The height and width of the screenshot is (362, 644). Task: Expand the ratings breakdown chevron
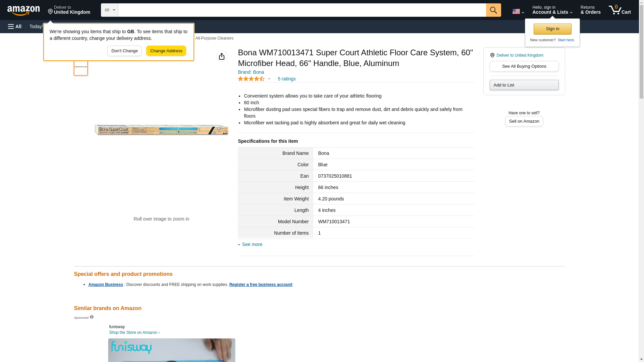click(269, 79)
